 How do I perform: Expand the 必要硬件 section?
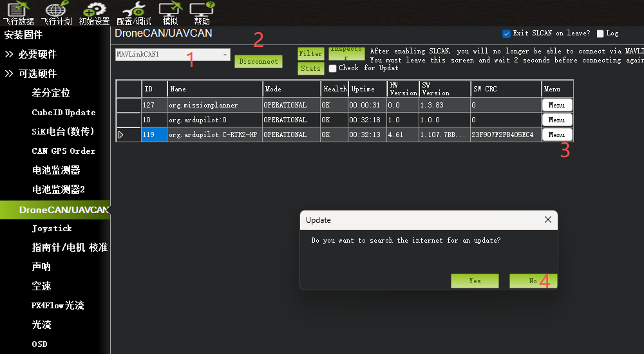coord(30,54)
